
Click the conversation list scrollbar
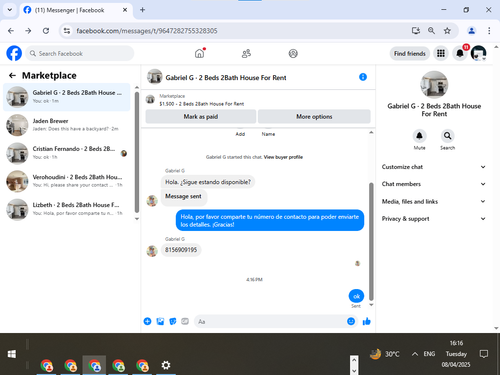click(137, 152)
